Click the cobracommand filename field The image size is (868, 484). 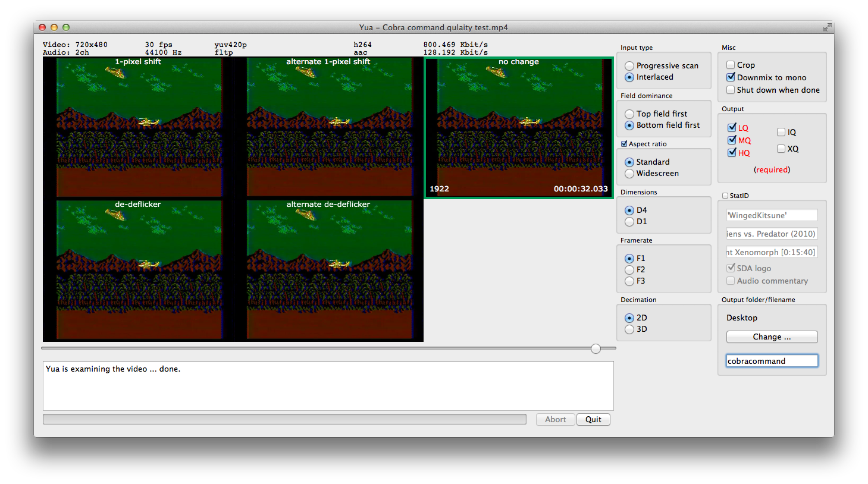tap(772, 361)
